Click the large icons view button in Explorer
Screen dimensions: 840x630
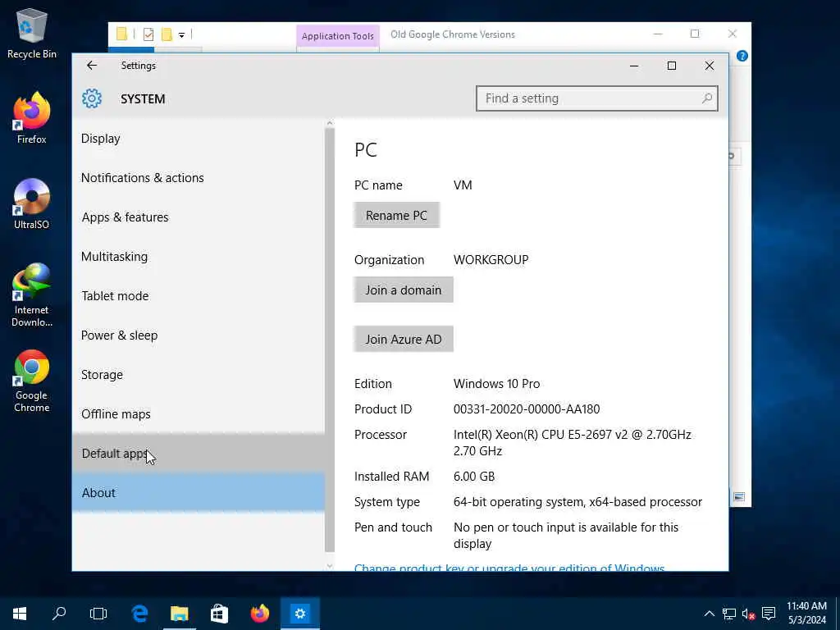pos(739,497)
